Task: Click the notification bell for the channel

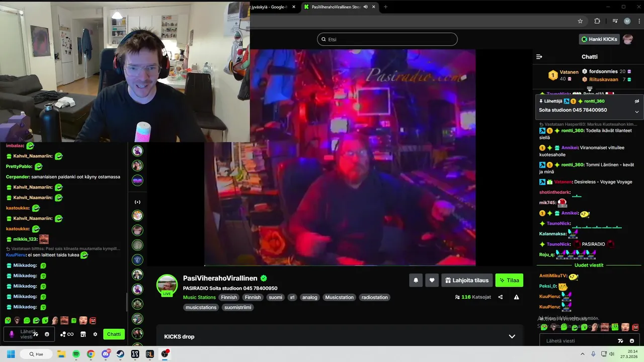Action: tap(416, 281)
